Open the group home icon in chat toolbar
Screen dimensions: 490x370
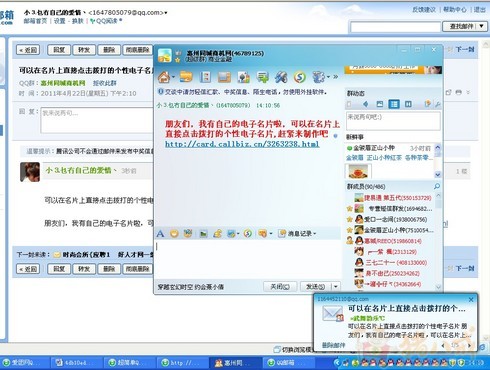tap(164, 77)
